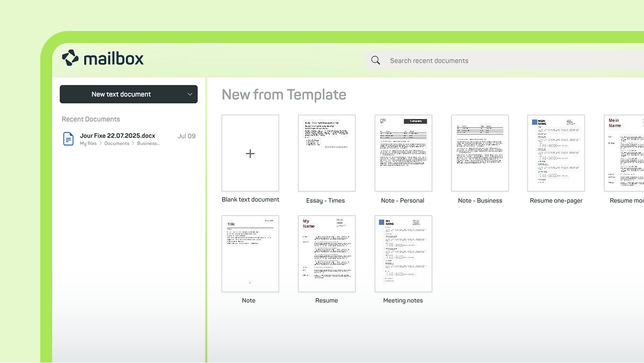Click the search magnifier icon
Screen dimensions: 644x363
pos(376,60)
